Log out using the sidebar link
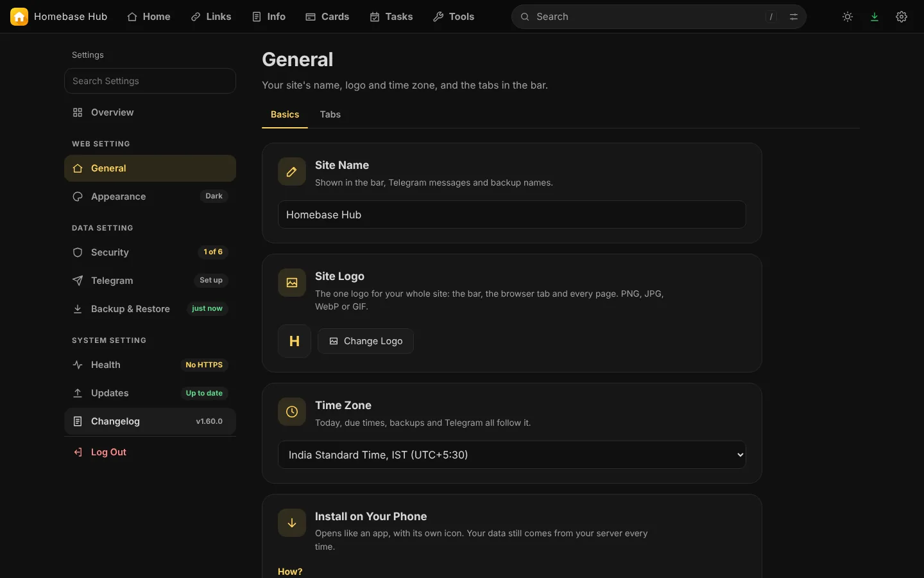924x578 pixels. [150, 452]
